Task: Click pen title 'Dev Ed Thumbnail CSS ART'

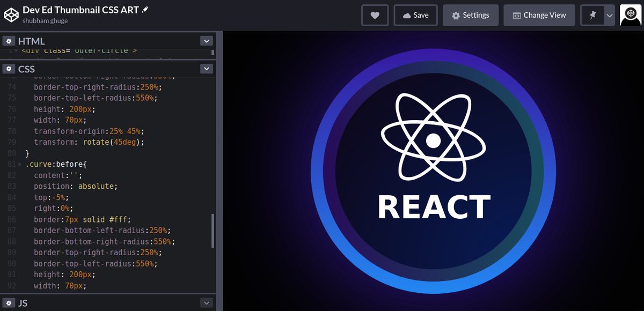Action: pos(80,10)
